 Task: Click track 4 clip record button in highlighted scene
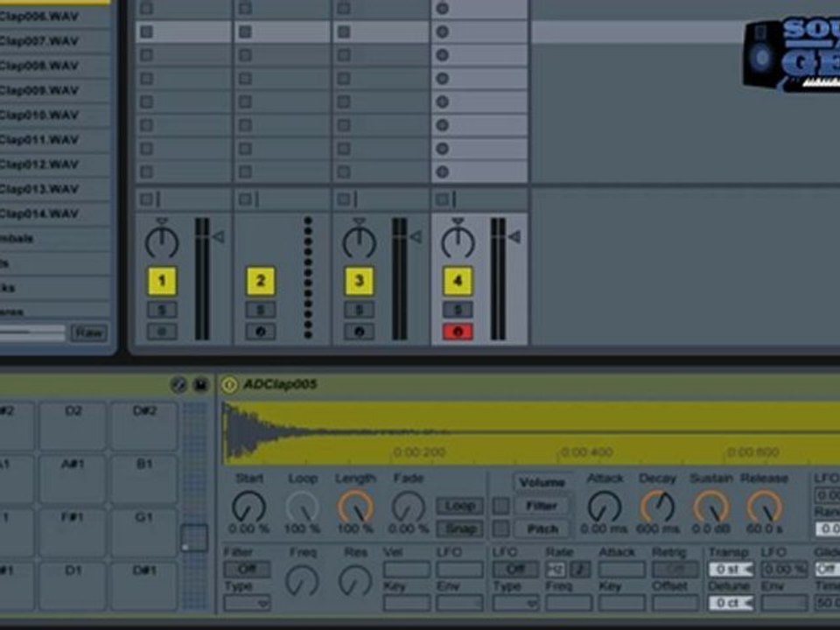[x=443, y=32]
